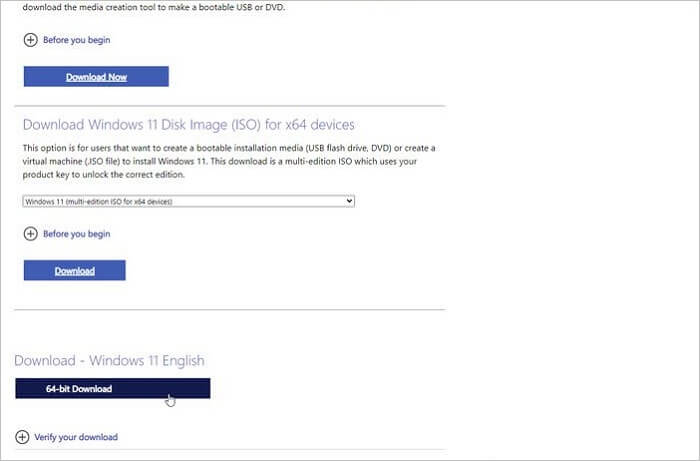The image size is (700, 461).
Task: Click the Download button under the ISO section
Action: (75, 270)
